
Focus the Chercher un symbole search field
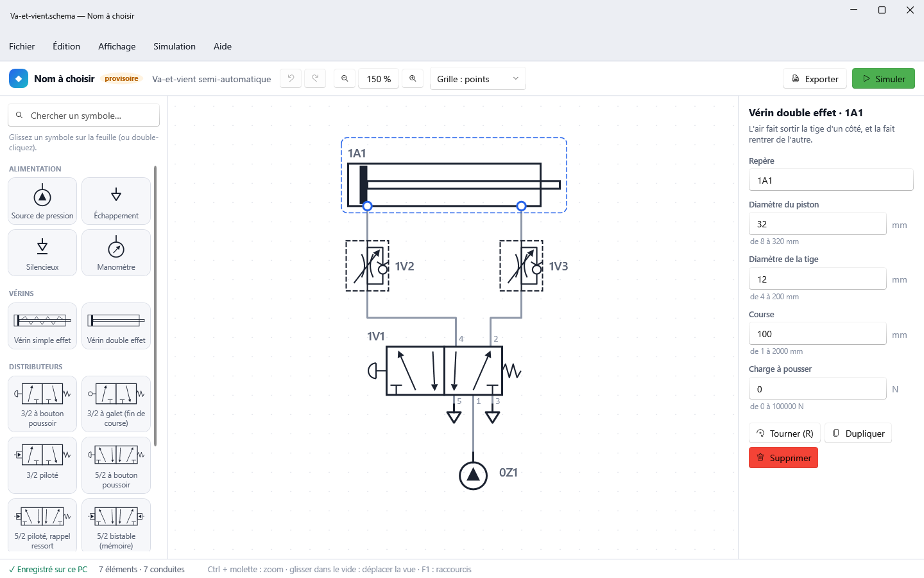pos(84,115)
